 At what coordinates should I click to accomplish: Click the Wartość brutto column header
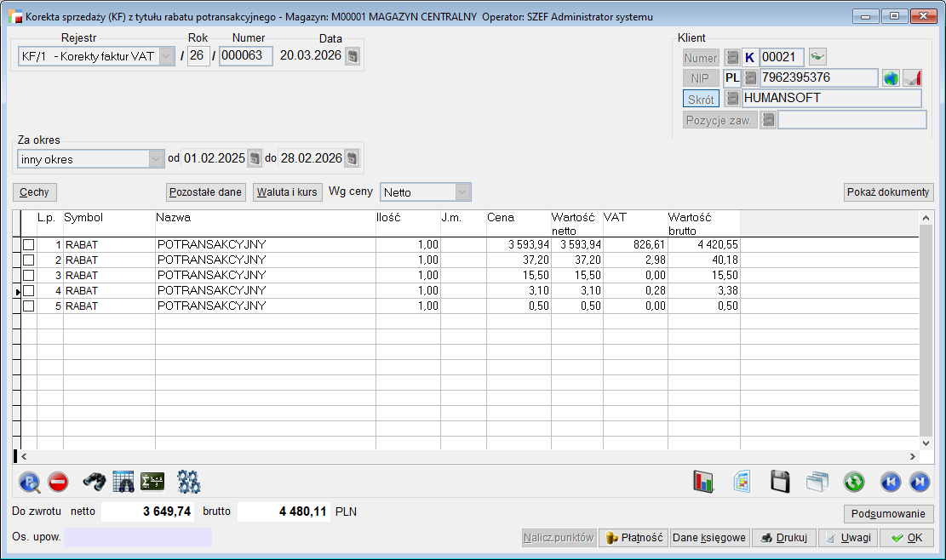click(x=702, y=224)
